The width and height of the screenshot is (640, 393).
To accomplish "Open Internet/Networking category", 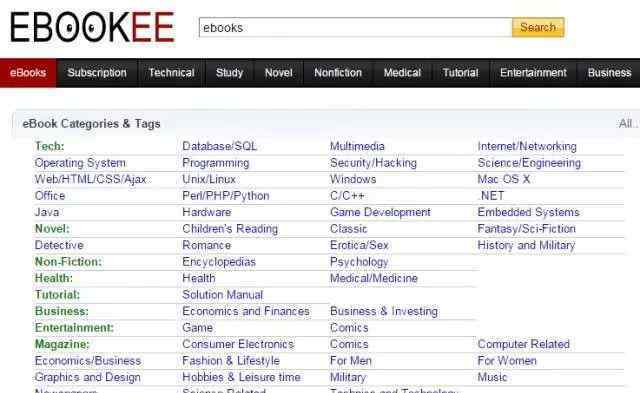I will point(527,146).
